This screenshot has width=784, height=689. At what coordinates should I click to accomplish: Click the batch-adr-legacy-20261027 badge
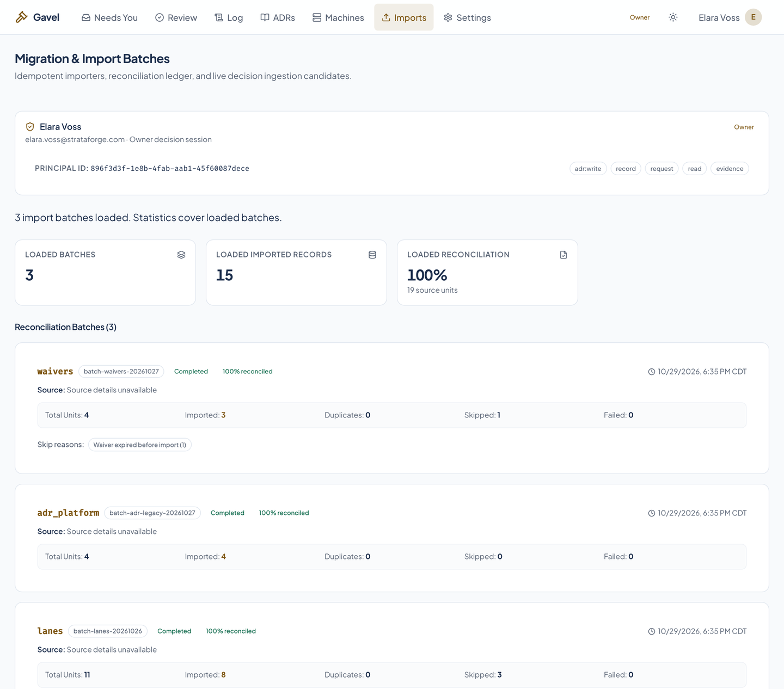click(152, 513)
